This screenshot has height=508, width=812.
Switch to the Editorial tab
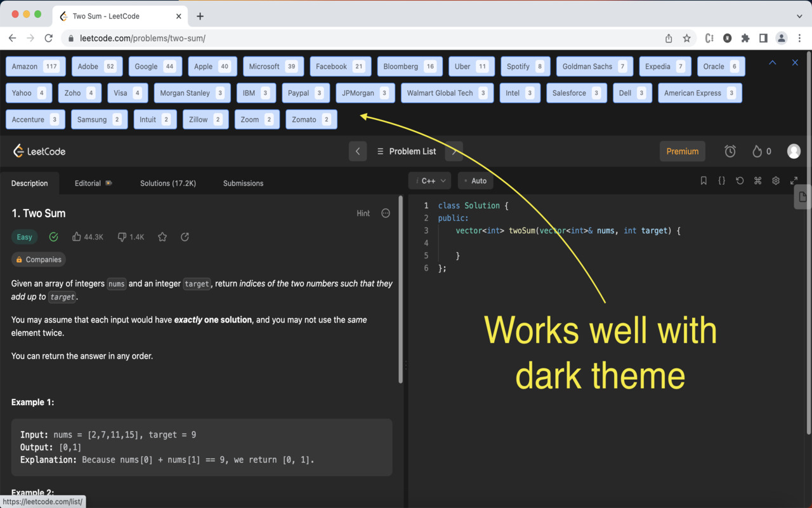tap(93, 184)
